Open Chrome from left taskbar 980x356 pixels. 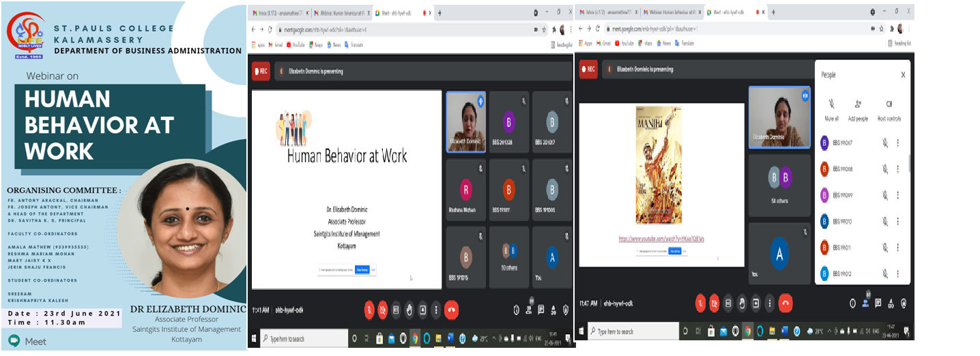point(414,338)
